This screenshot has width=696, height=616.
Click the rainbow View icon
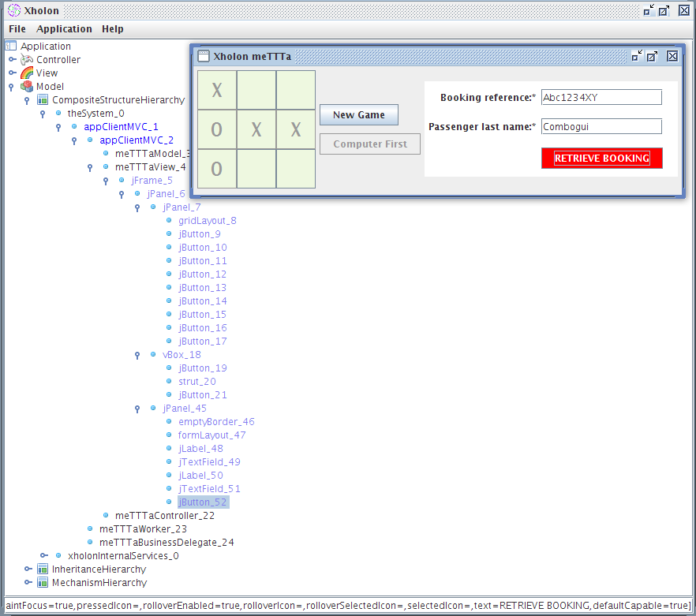(27, 73)
